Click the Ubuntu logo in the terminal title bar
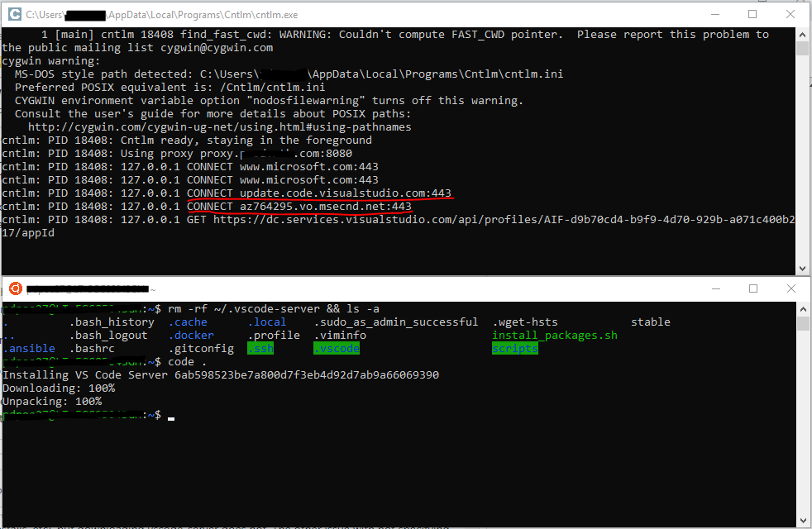Image resolution: width=812 pixels, height=529 pixels. (14, 288)
